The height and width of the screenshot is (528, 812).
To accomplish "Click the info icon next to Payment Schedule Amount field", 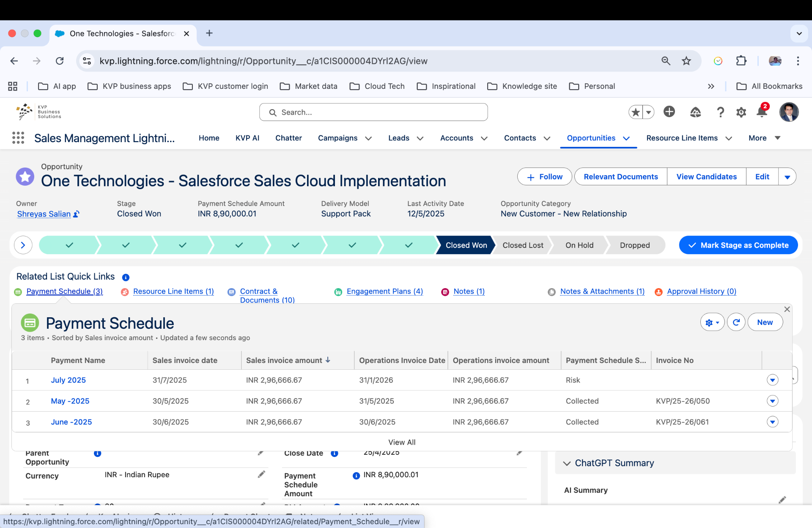I will [x=356, y=476].
